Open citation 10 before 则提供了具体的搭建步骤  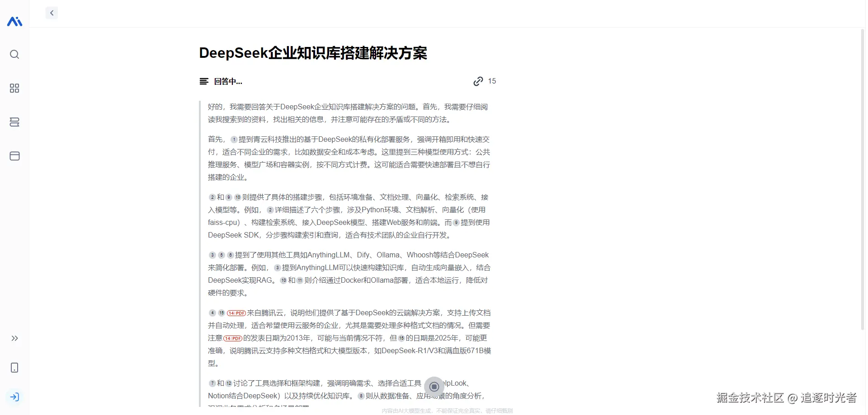(237, 197)
